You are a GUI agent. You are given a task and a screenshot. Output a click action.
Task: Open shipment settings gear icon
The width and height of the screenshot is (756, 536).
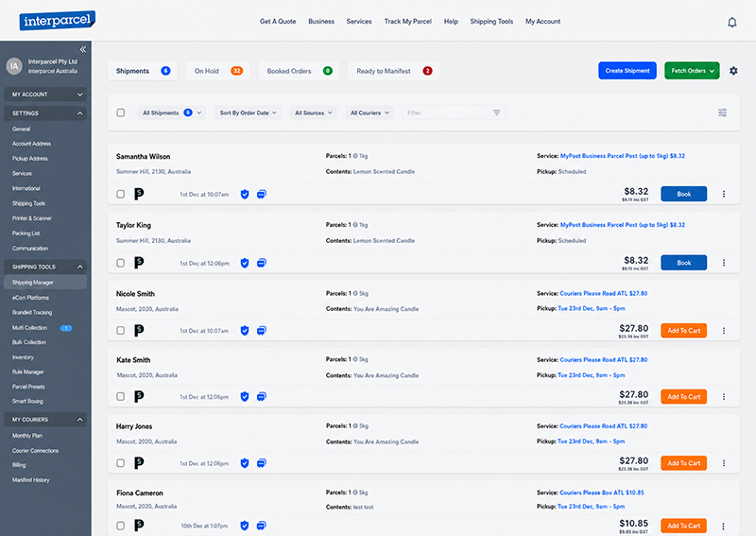(x=733, y=71)
